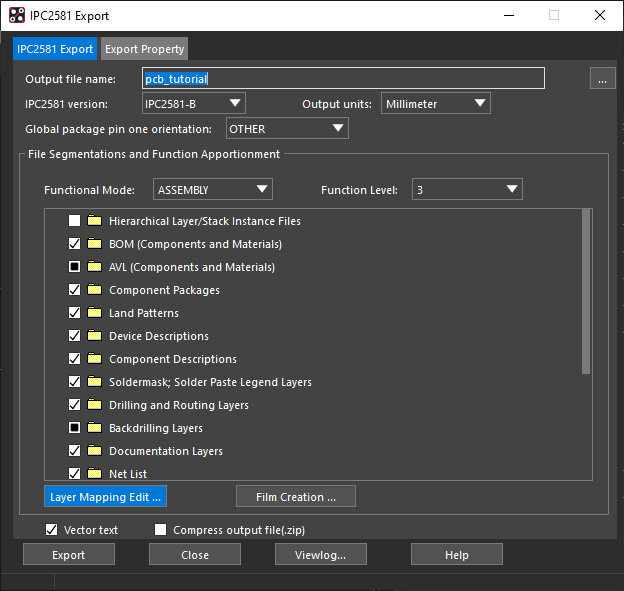Click the Close button
This screenshot has width=624, height=591.
pyautogui.click(x=195, y=554)
